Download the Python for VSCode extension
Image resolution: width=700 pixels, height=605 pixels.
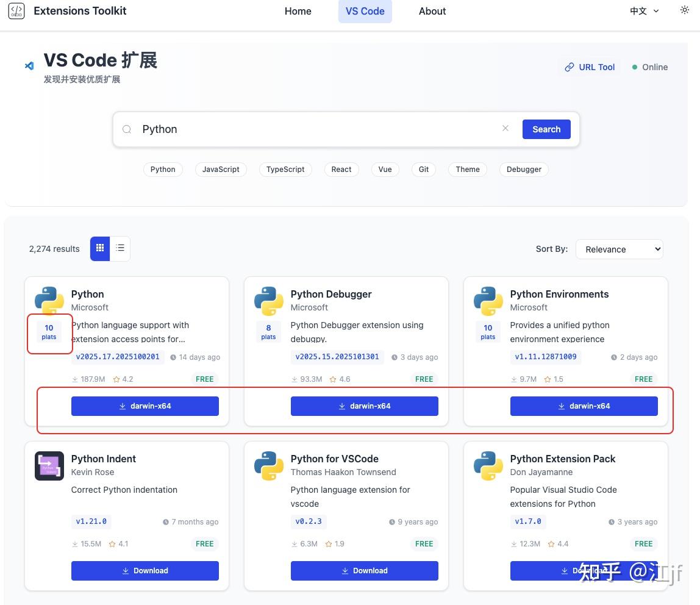(364, 571)
